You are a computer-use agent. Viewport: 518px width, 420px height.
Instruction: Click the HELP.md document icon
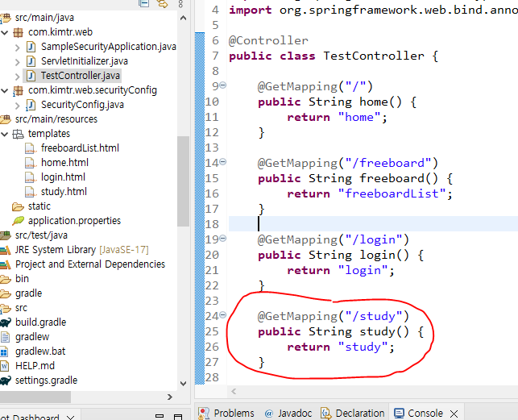pos(4,366)
